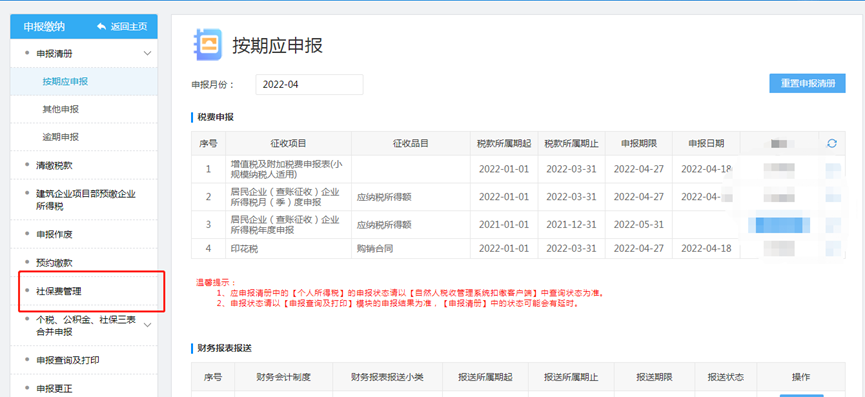
Task: Click the 报送状态 column header
Action: click(726, 377)
